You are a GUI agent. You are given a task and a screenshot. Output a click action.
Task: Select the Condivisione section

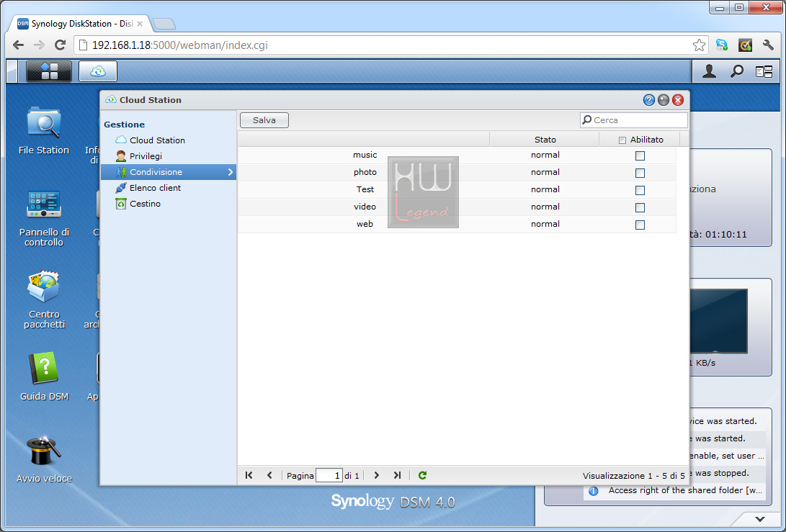pos(169,172)
